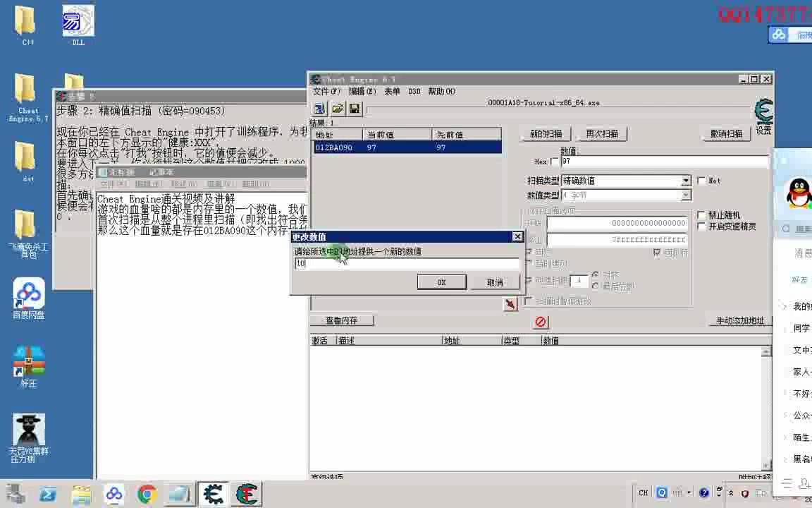
Task: Open the 数值类型 dropdown showing 4 字节
Action: coord(684,195)
